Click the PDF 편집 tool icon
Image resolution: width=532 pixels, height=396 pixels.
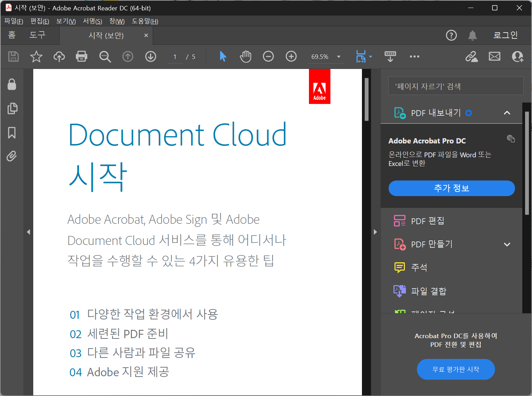pos(400,221)
